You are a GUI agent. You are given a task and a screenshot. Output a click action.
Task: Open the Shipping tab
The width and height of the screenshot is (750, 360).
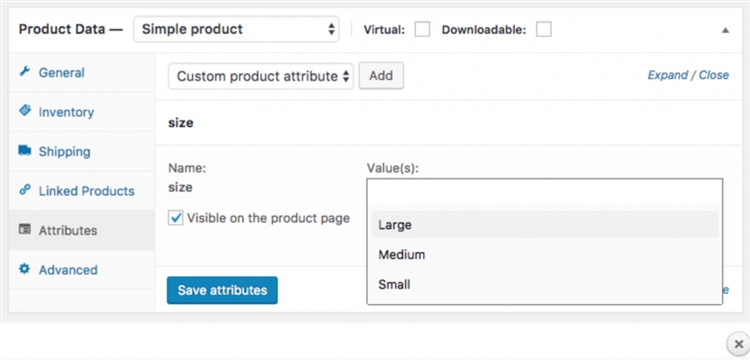(x=82, y=152)
